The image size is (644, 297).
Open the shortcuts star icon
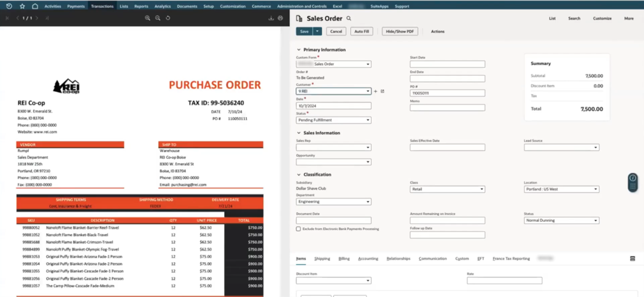coord(22,6)
